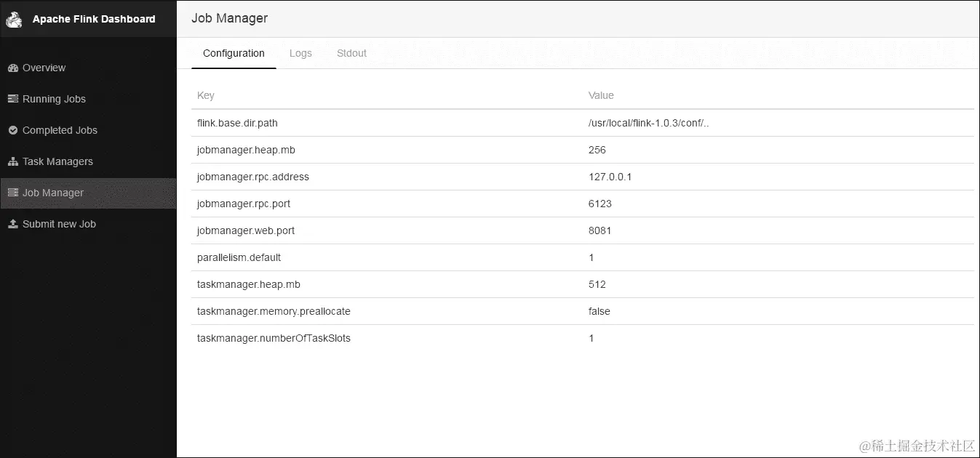Select jobmanager.heap.mb key
Screen dimensions: 980x458
[x=246, y=150]
